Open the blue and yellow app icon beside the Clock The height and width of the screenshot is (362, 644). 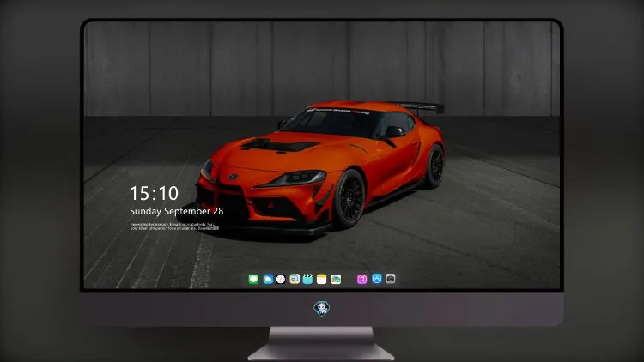point(295,279)
